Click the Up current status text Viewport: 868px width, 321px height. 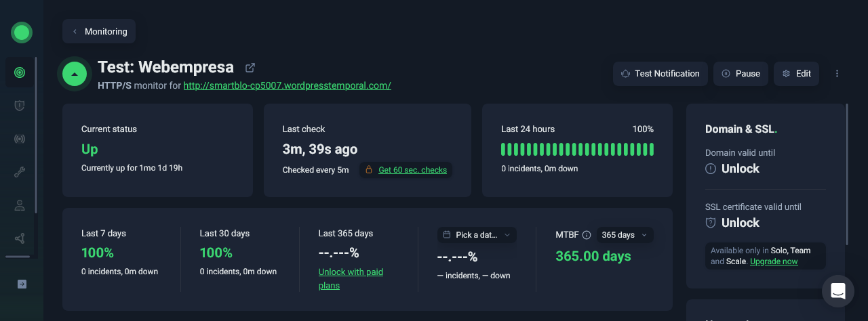(x=90, y=150)
